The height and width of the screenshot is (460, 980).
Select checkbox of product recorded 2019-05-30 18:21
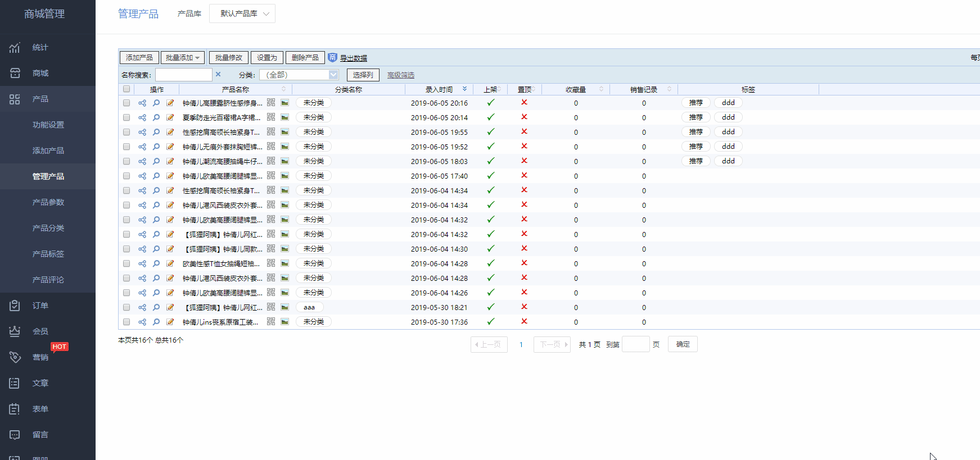tap(127, 308)
